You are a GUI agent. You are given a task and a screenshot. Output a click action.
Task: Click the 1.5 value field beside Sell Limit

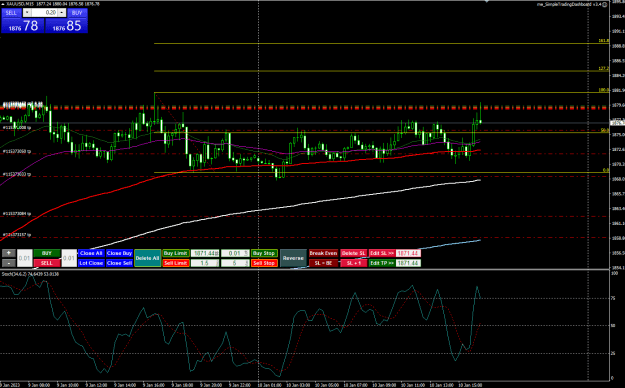205,263
